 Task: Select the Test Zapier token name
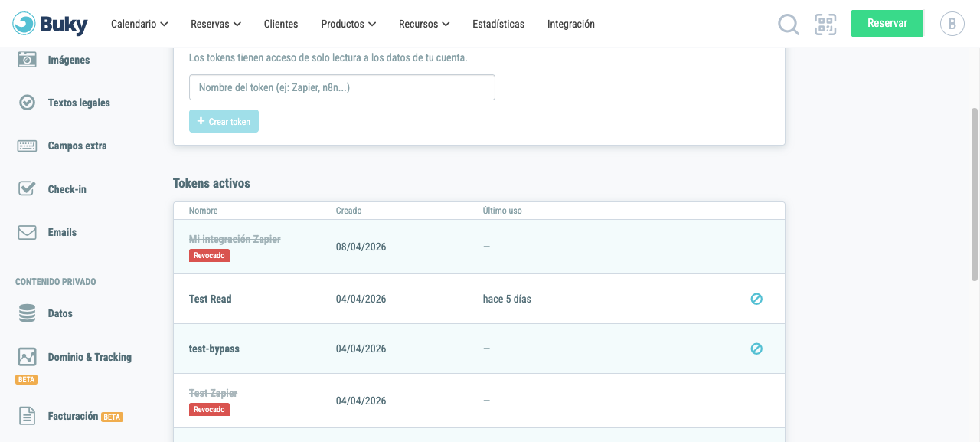pos(214,393)
